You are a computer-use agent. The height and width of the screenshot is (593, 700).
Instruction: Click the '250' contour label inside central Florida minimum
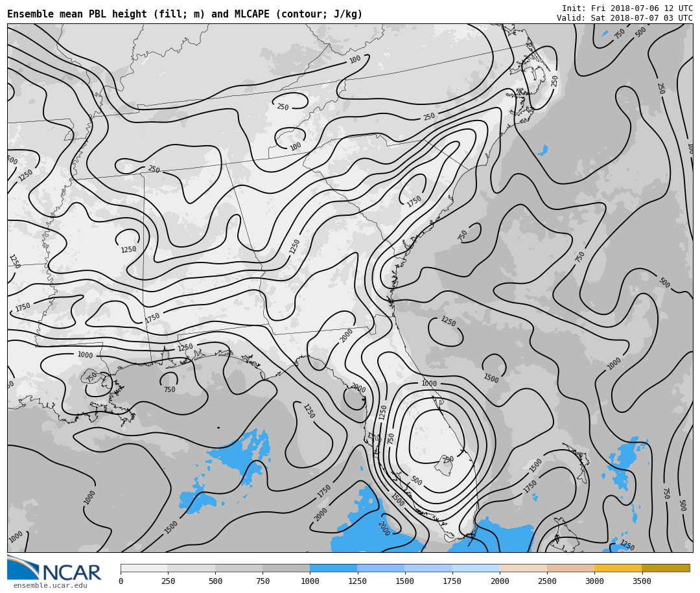click(449, 459)
